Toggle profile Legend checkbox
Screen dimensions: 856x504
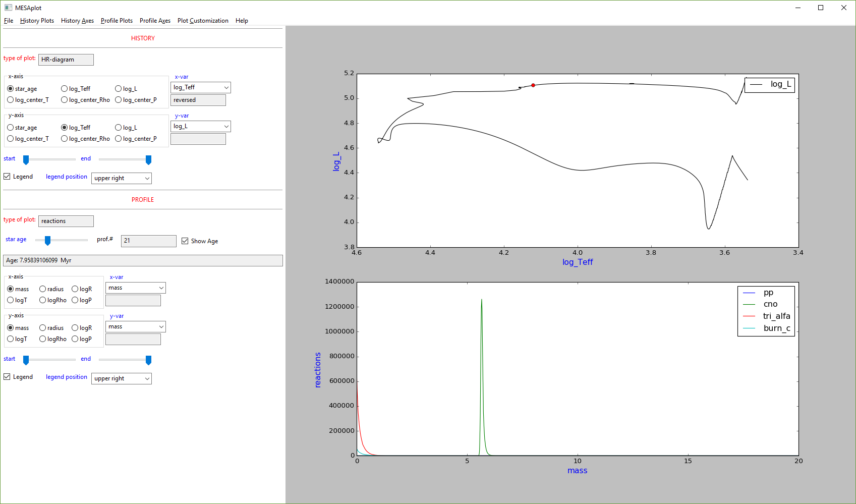7,377
